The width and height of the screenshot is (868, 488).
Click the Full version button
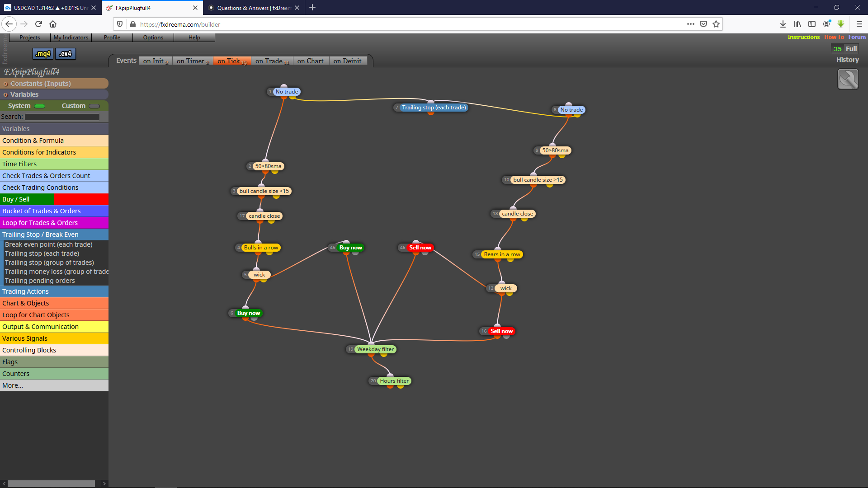tap(852, 49)
